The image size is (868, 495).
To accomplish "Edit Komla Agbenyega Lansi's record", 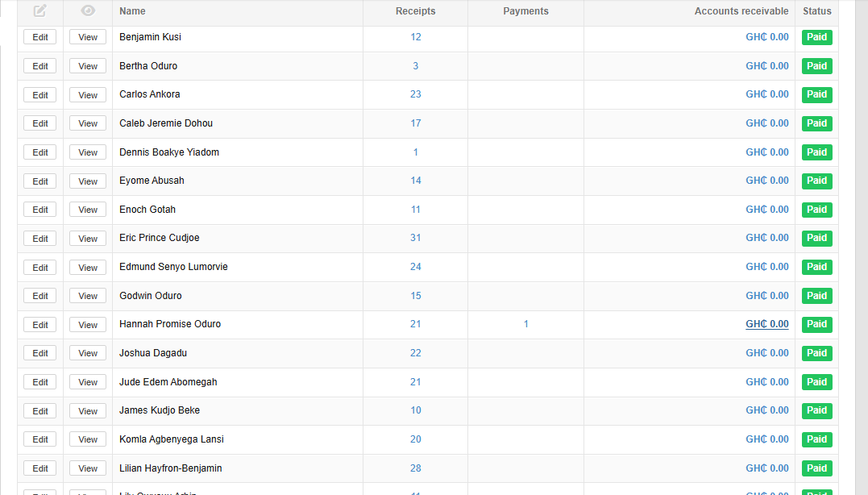I will point(39,439).
